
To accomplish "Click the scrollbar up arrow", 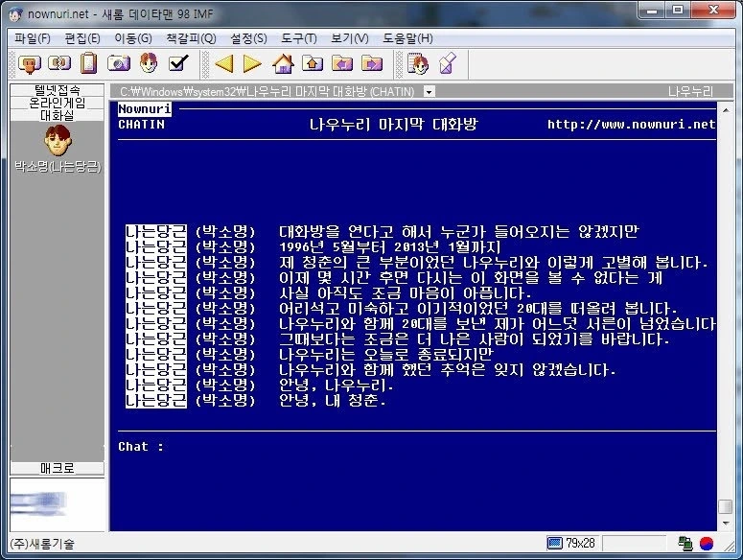I will (x=726, y=110).
